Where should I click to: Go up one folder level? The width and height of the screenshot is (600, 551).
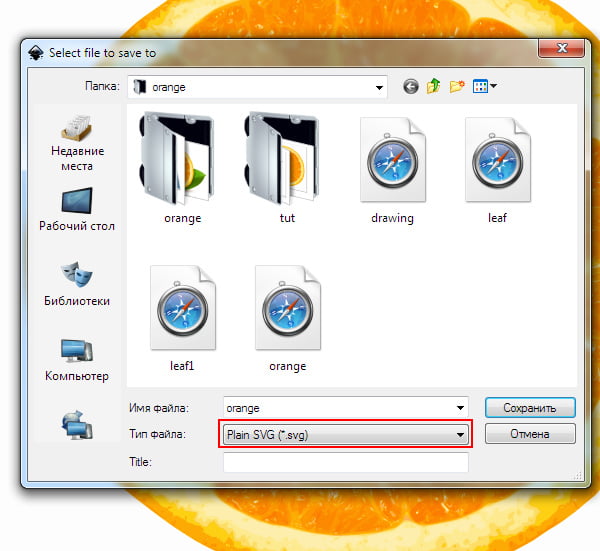(x=434, y=86)
